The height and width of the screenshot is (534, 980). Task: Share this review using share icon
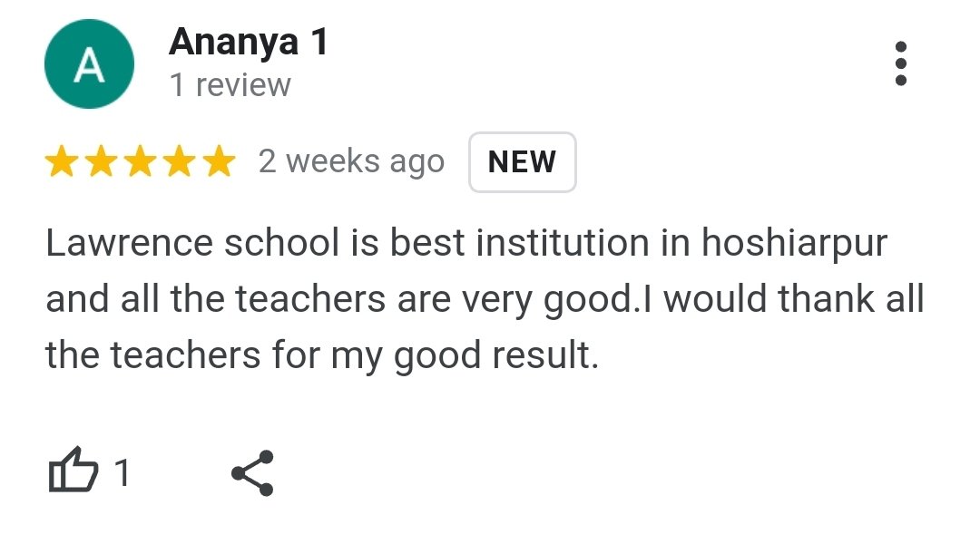click(x=252, y=472)
